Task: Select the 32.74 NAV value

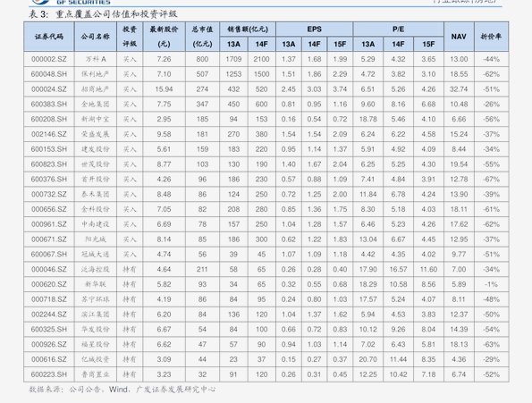Action: [459, 89]
